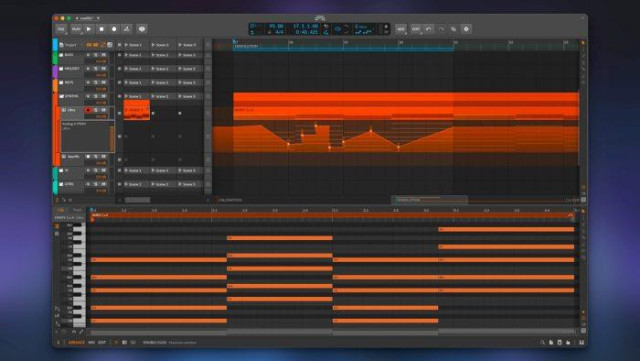This screenshot has height=361, width=640.
Task: Click the 4/4 time signature field
Action: [278, 32]
